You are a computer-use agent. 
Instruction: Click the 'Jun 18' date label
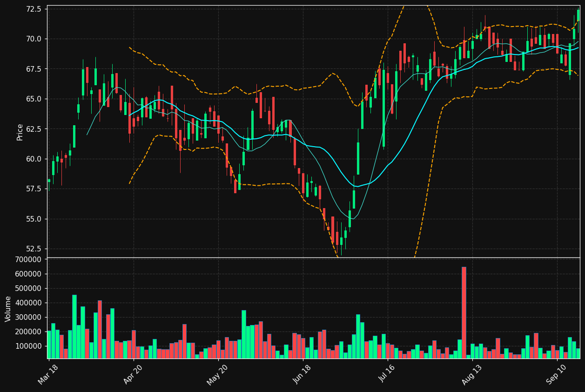click(x=302, y=374)
